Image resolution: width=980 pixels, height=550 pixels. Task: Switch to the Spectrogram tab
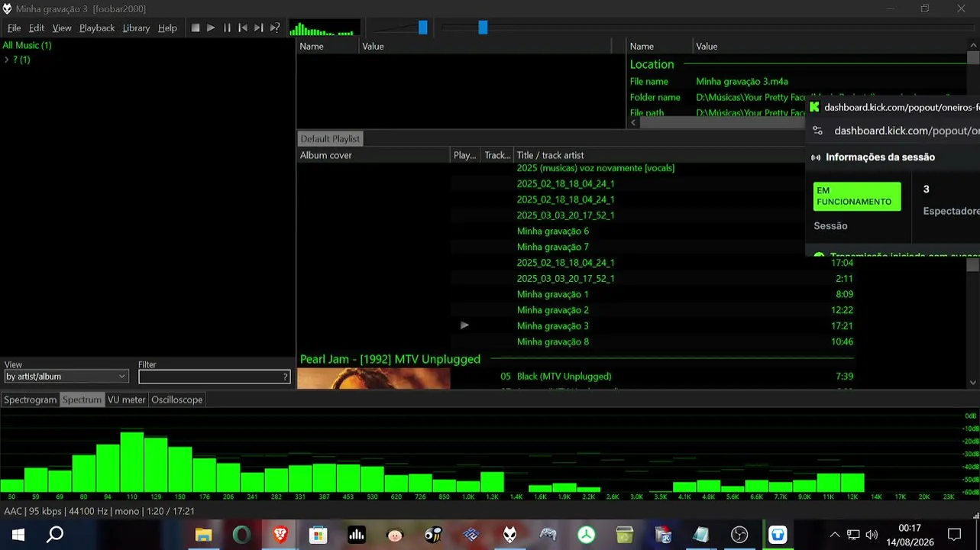(x=31, y=400)
